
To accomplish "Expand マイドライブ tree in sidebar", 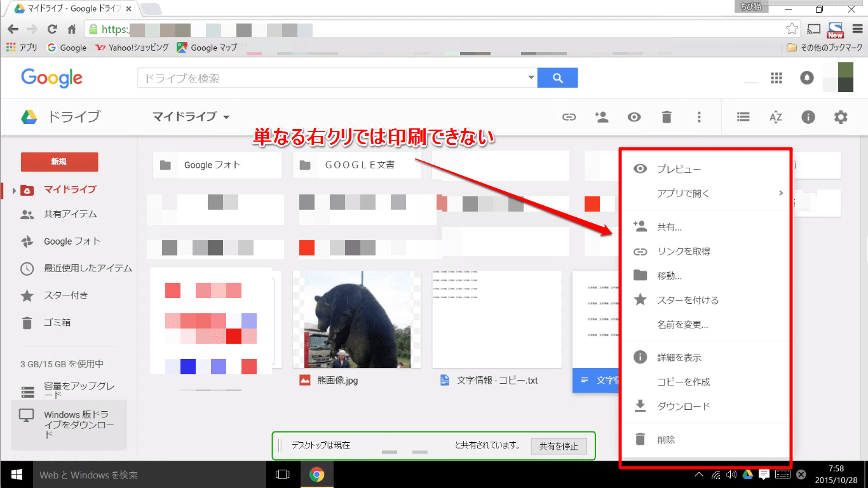I will pos(15,190).
